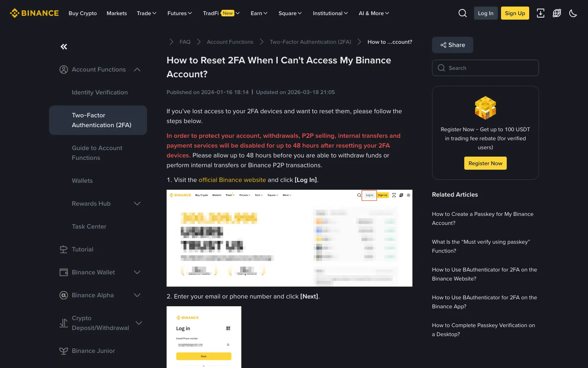Go to FAQ breadcrumb
The width and height of the screenshot is (588, 368).
(x=185, y=42)
